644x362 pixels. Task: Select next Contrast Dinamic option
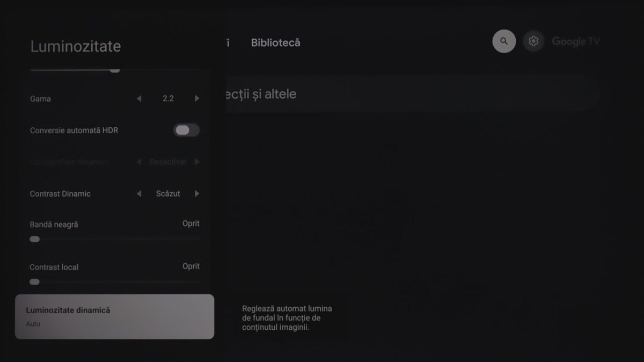[x=197, y=194]
